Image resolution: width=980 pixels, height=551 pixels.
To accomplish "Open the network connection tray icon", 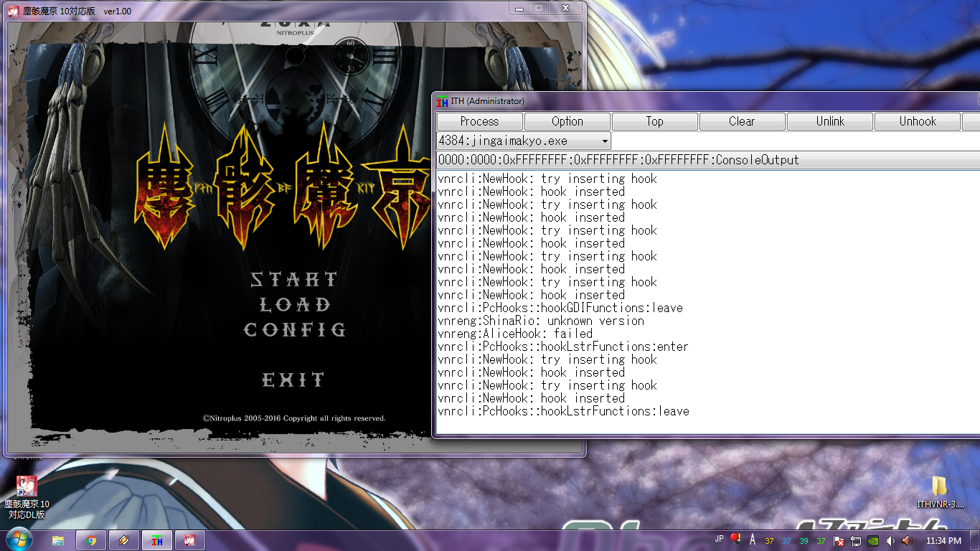I will point(855,541).
